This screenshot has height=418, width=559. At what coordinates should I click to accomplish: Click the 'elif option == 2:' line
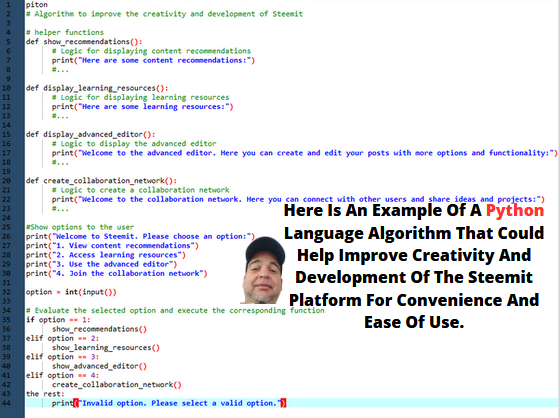[62, 338]
